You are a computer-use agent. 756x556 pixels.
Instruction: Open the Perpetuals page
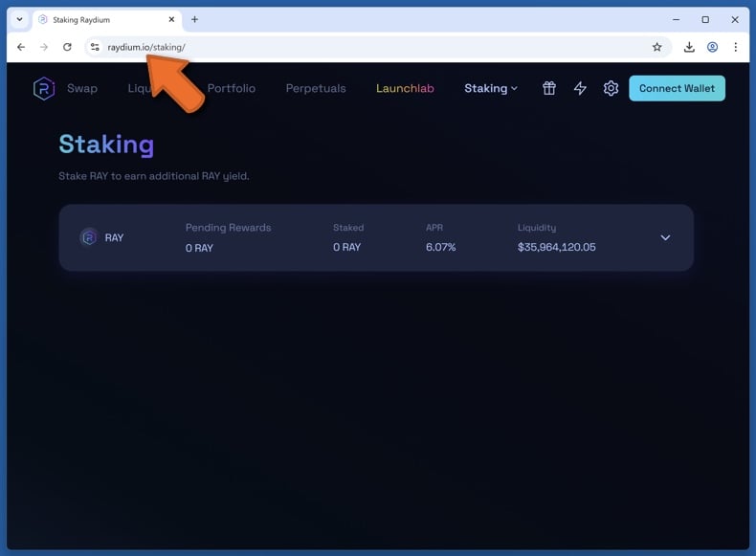pyautogui.click(x=316, y=88)
